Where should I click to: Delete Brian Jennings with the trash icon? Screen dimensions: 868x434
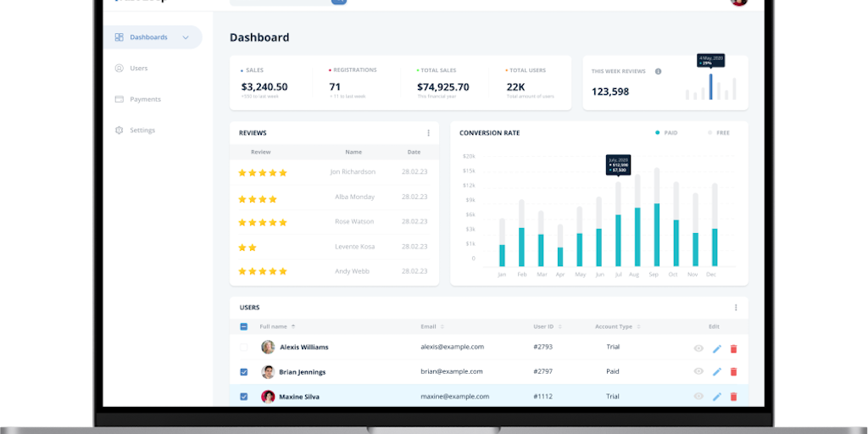click(x=734, y=372)
